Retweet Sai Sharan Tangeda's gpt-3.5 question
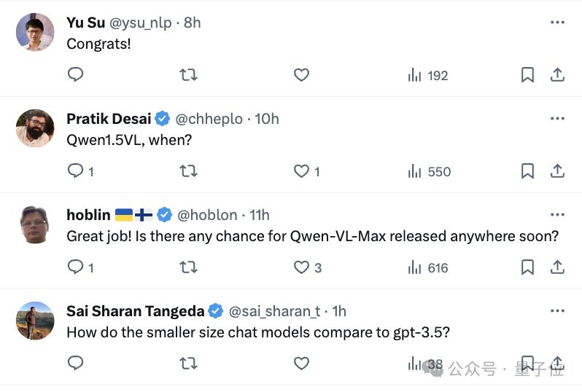Screen dimensions: 582x392 click(188, 363)
